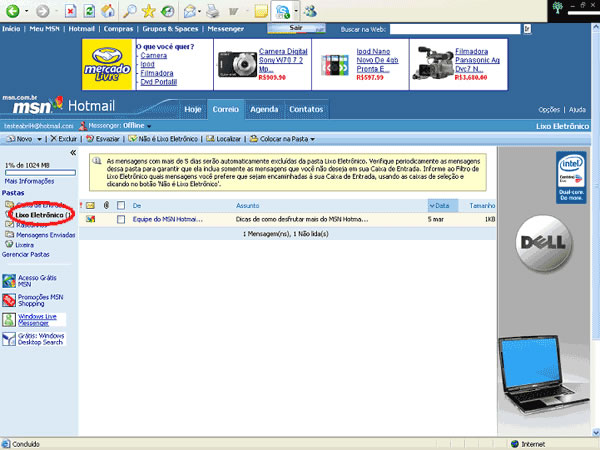Open the Favorites star icon
The height and width of the screenshot is (450, 600).
[x=149, y=11]
